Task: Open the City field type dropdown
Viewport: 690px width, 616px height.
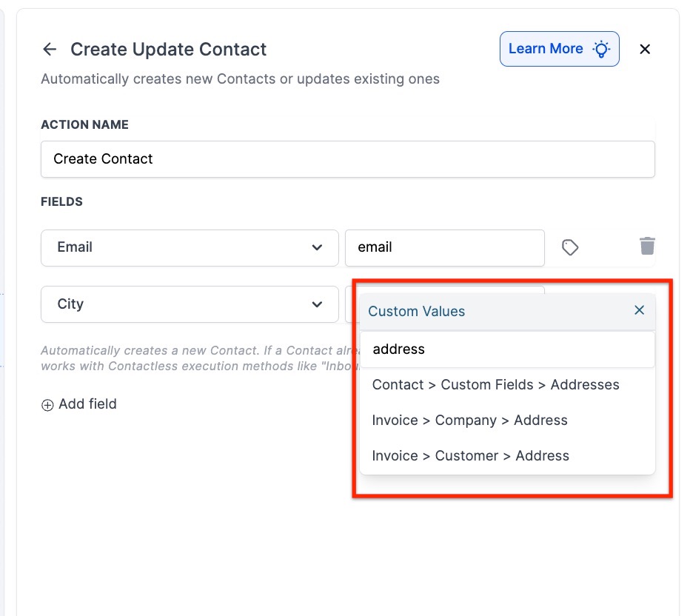Action: coord(190,304)
